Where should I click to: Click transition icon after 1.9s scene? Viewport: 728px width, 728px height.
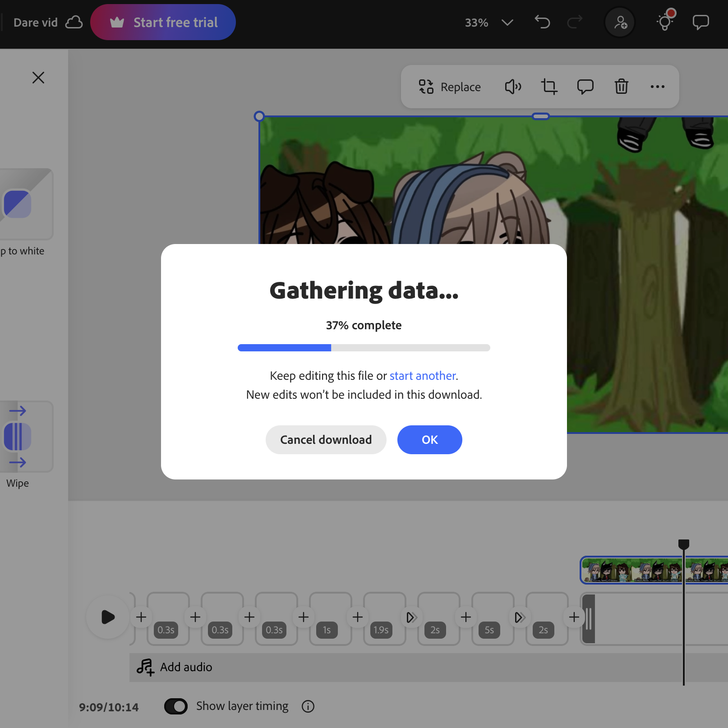(412, 617)
